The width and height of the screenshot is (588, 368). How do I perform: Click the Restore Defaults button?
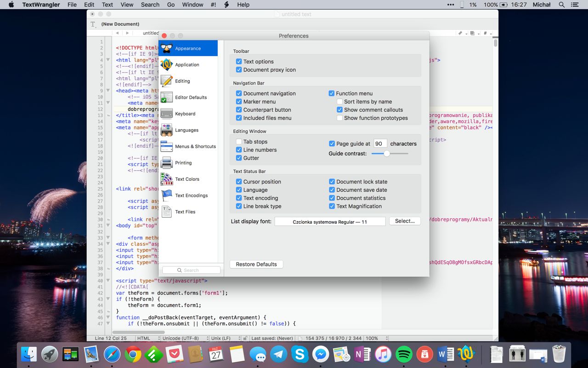(x=256, y=264)
